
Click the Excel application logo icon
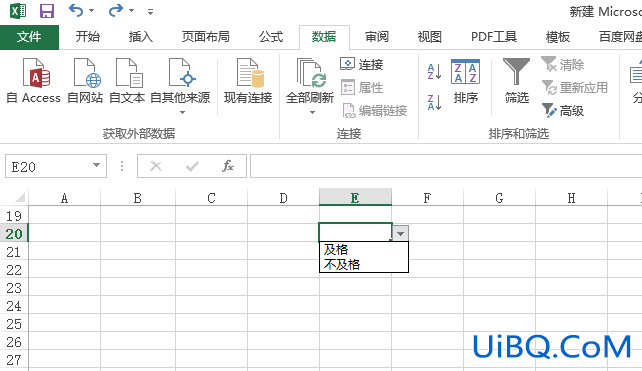click(18, 11)
